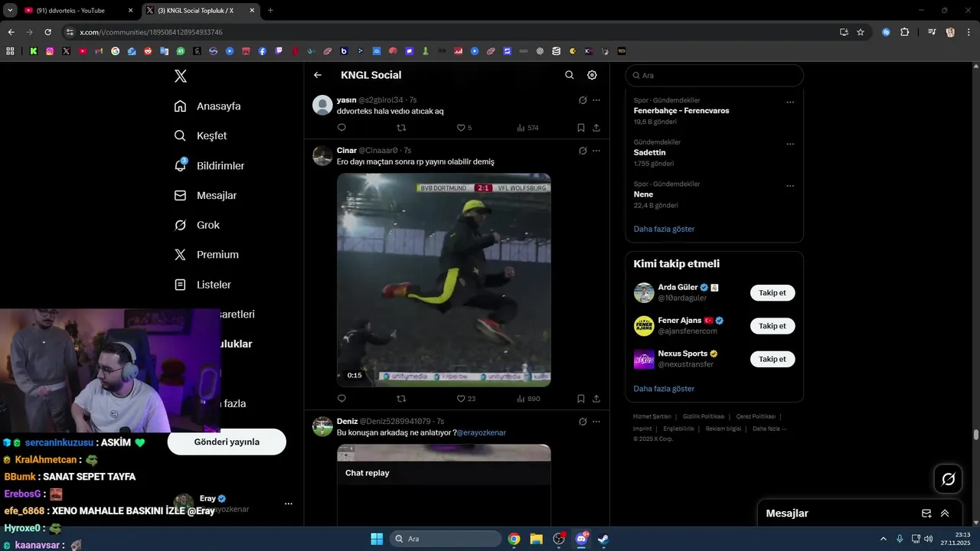
Task: Reply to yasın's post
Action: tap(341, 128)
